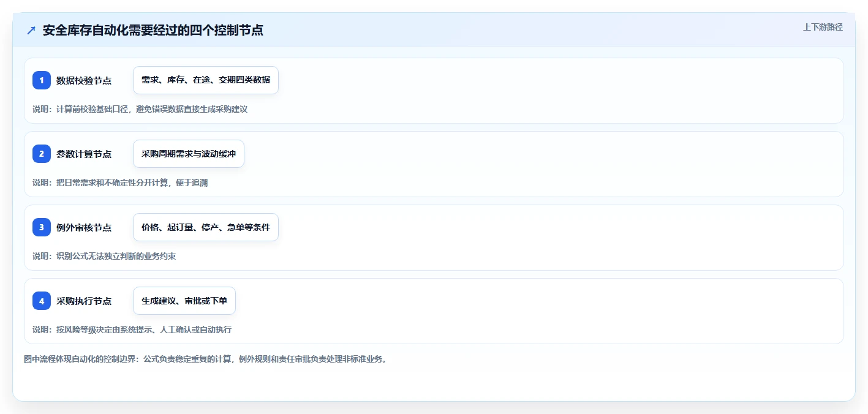Screen dimensions: 868x414
Task: Click the number 4 step badge
Action: click(42, 301)
